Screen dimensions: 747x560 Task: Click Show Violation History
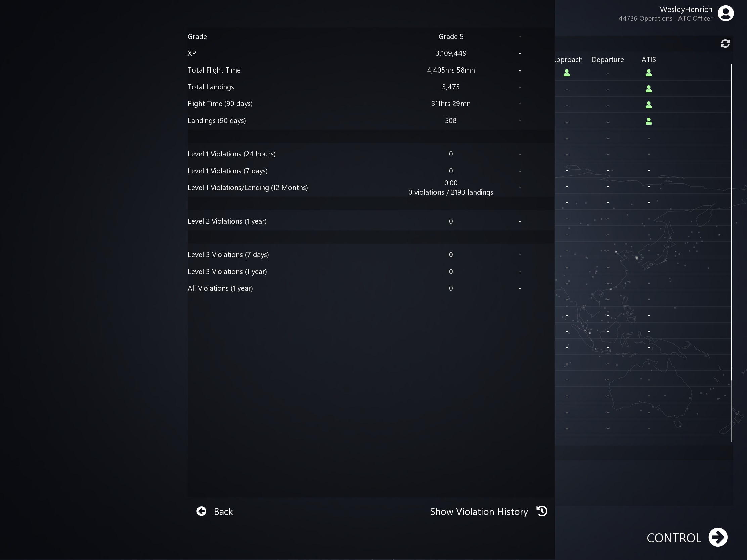(x=479, y=511)
